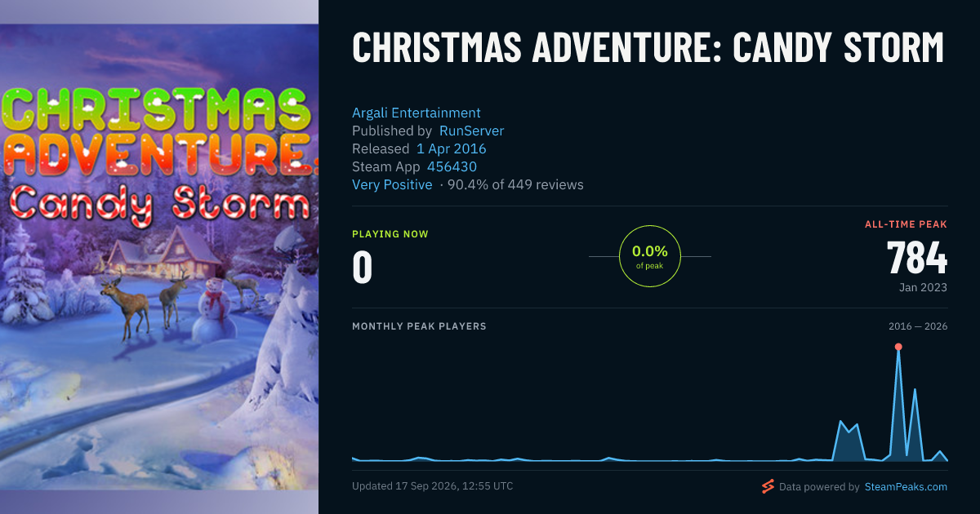
Task: Click the Very Positive review rating
Action: [x=392, y=184]
